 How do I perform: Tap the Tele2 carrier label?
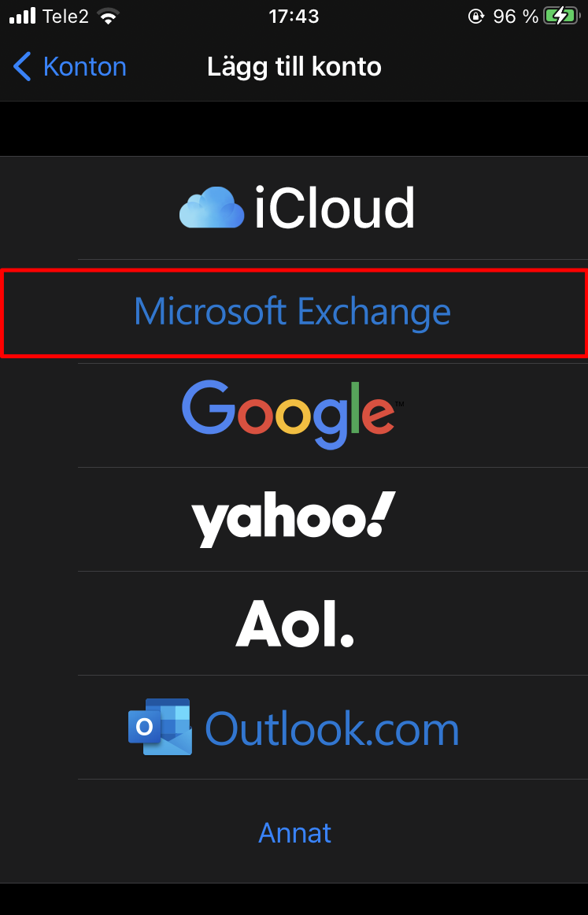coord(66,17)
